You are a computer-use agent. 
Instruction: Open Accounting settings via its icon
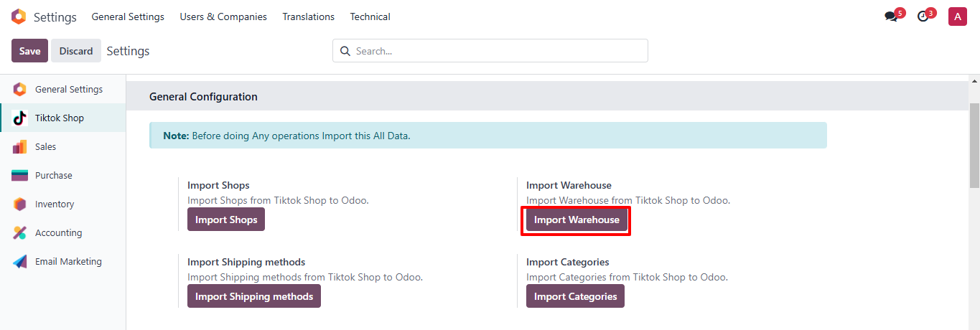pyautogui.click(x=20, y=233)
